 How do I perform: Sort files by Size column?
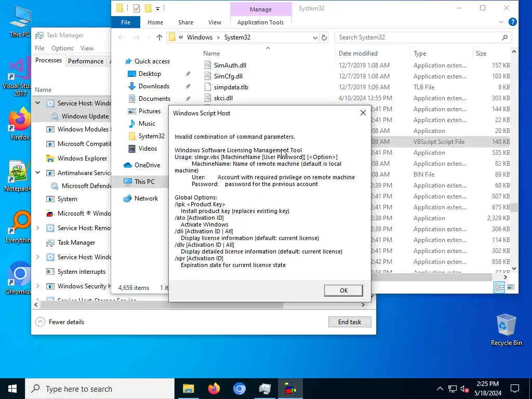coord(481,54)
